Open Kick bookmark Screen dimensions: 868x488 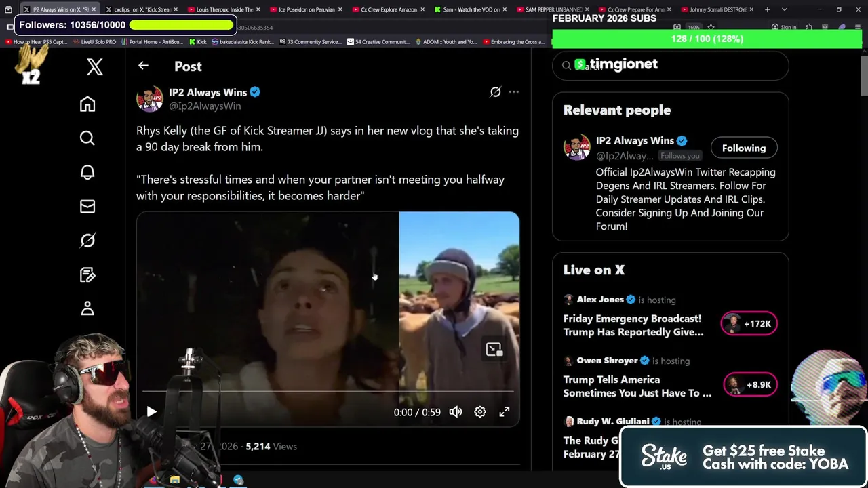[x=197, y=42]
